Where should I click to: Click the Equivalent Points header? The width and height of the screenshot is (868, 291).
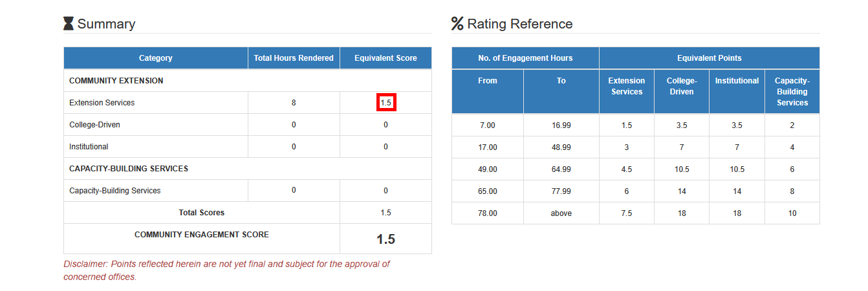coord(710,58)
